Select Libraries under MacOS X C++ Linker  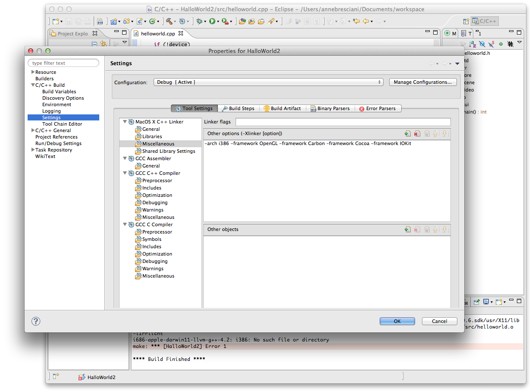point(152,136)
